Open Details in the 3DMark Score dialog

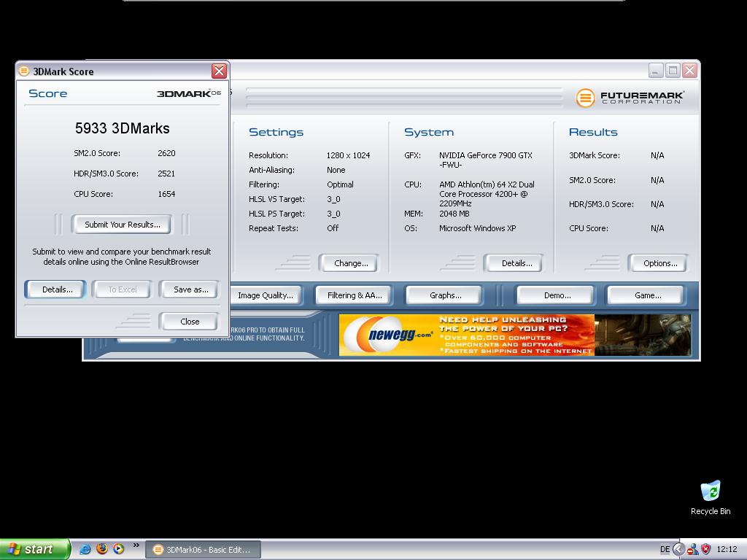[x=55, y=289]
